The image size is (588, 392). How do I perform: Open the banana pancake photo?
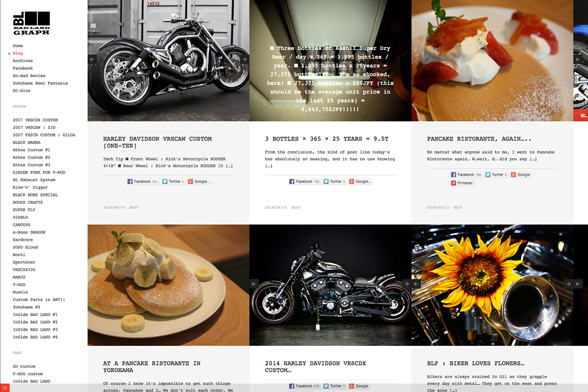(169, 285)
